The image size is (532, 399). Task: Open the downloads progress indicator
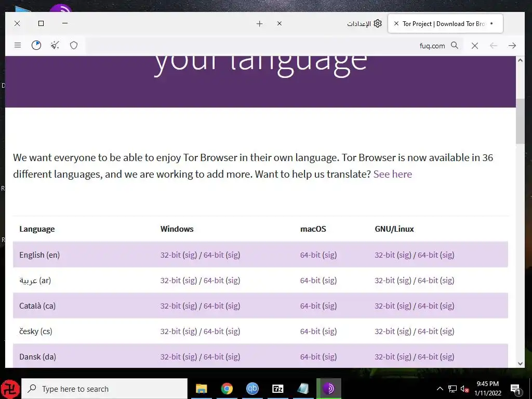36,45
